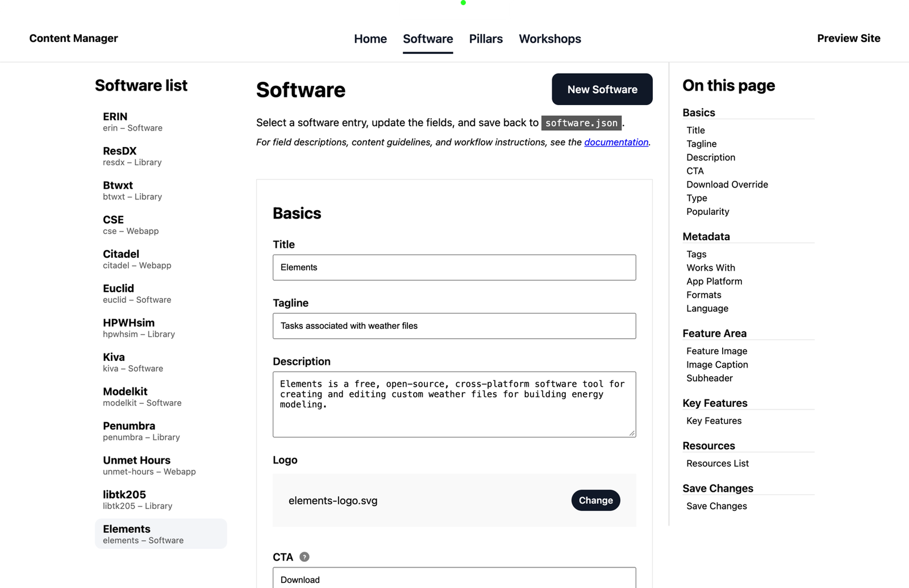Jump to Tags in On this page
This screenshot has width=909, height=588.
[697, 254]
